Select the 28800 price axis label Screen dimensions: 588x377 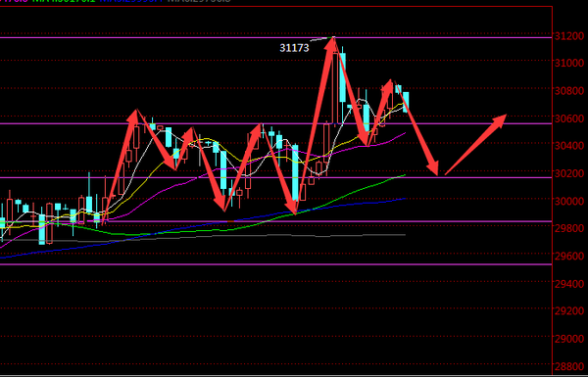[x=568, y=366]
